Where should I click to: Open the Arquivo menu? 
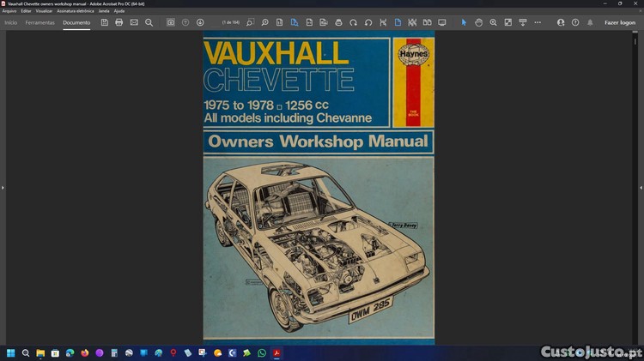[x=9, y=10]
